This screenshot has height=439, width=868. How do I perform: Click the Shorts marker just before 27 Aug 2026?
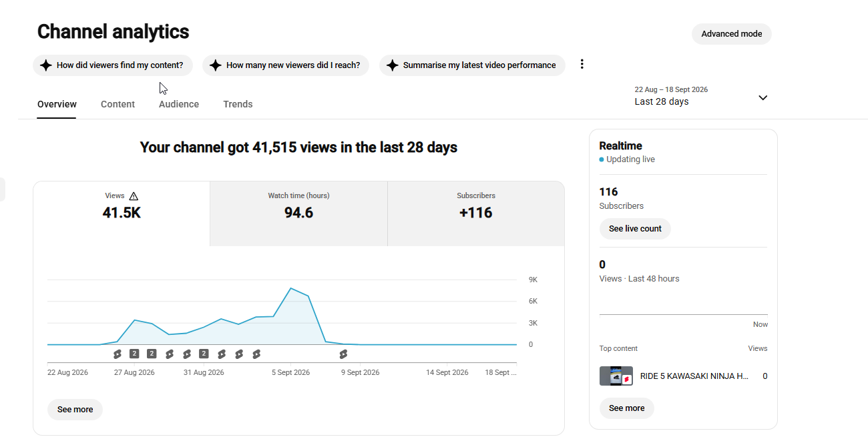(x=117, y=354)
